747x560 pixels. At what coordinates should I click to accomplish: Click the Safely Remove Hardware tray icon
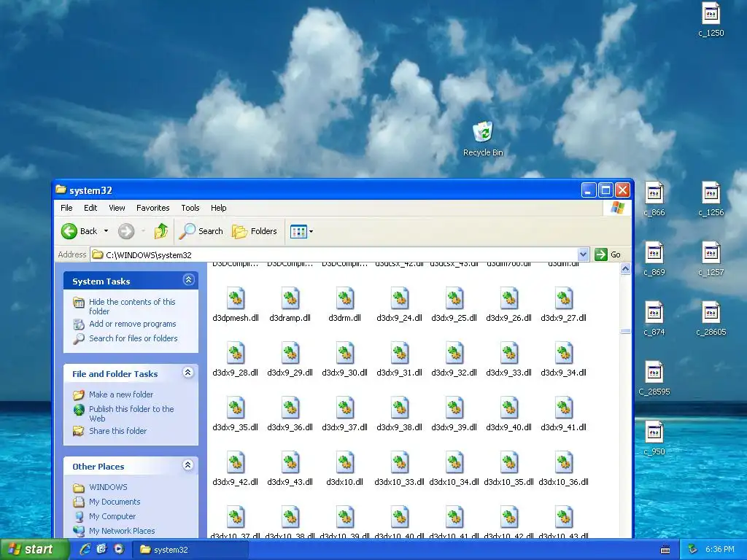(693, 550)
